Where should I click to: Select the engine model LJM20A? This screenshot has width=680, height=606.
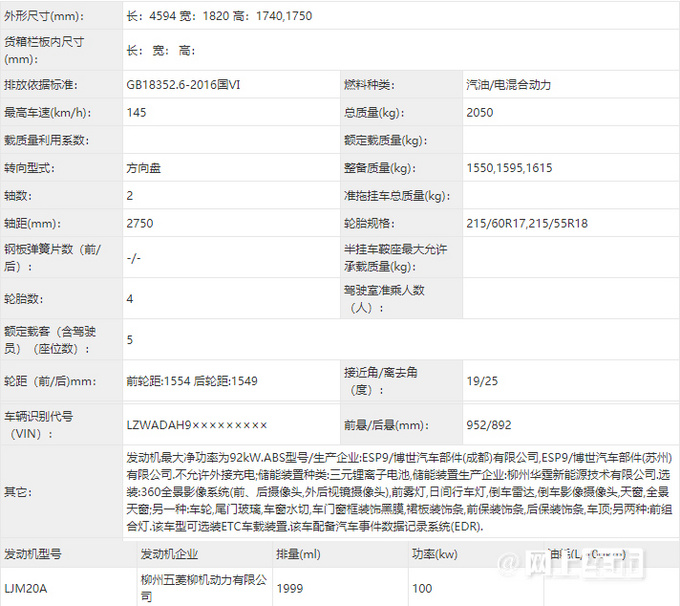pos(26,589)
